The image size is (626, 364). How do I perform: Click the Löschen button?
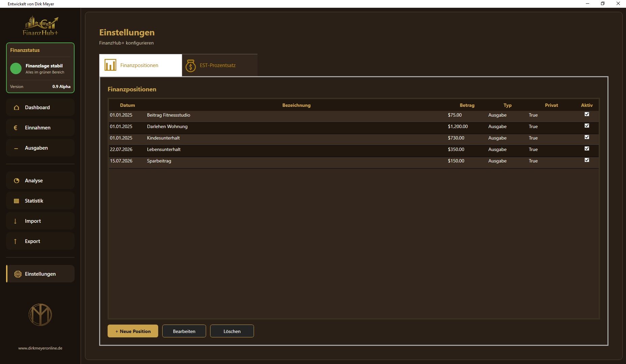pyautogui.click(x=232, y=331)
